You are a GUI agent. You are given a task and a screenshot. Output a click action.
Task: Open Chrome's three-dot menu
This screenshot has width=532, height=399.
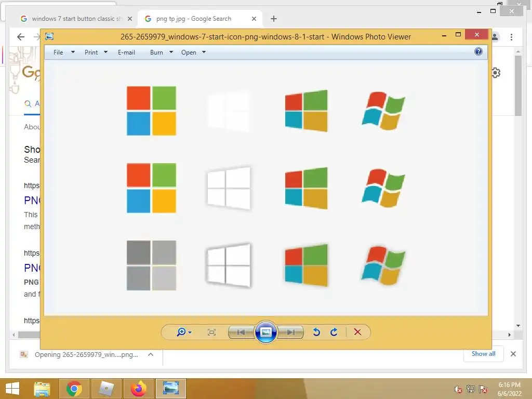pyautogui.click(x=511, y=37)
